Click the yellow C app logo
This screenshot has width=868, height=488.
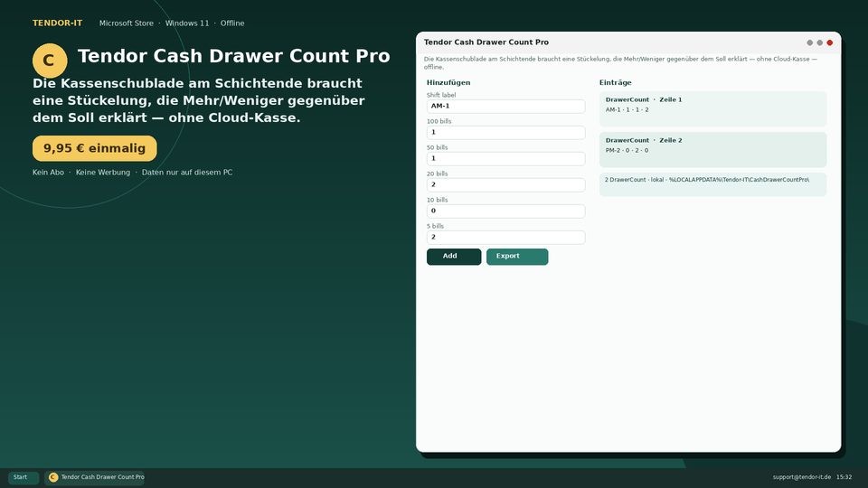[x=50, y=61]
